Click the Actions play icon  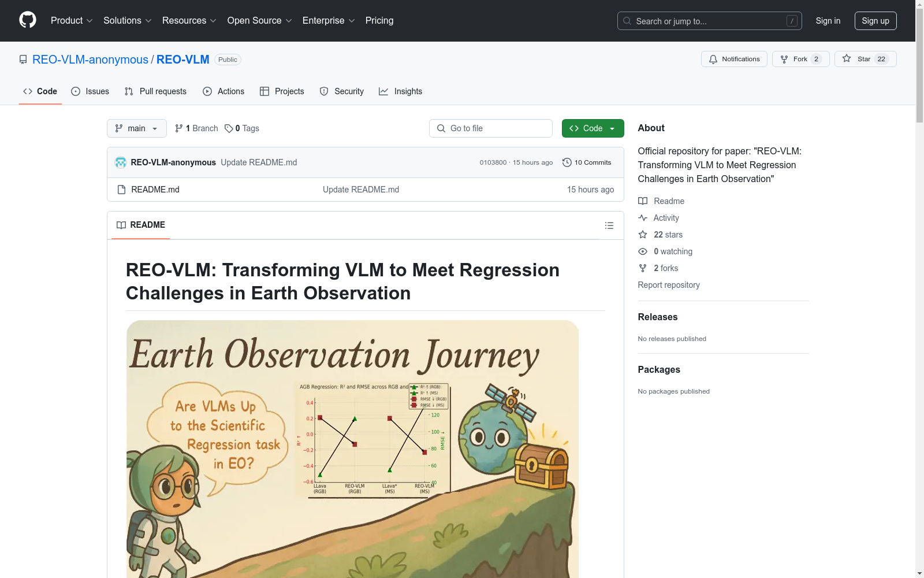207,91
